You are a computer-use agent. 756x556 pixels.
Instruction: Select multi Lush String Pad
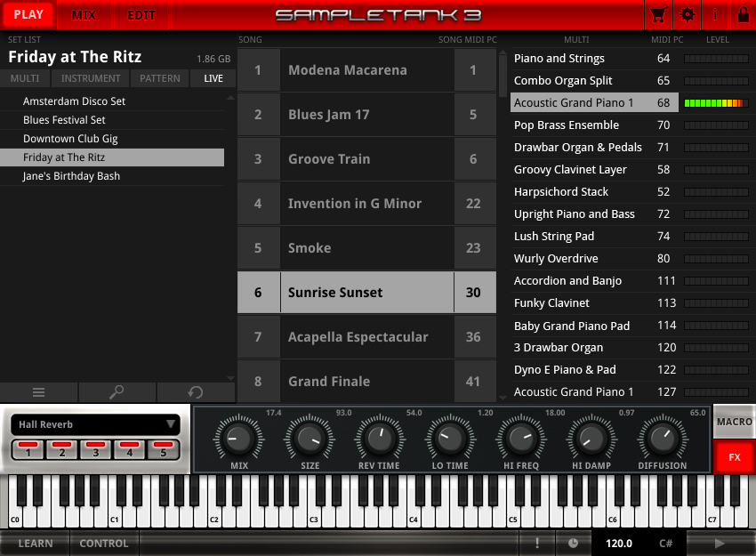594,237
